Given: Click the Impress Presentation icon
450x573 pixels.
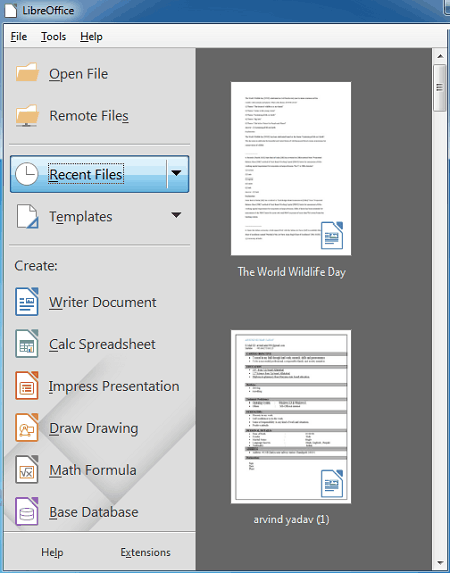Looking at the screenshot, I should coord(27,386).
